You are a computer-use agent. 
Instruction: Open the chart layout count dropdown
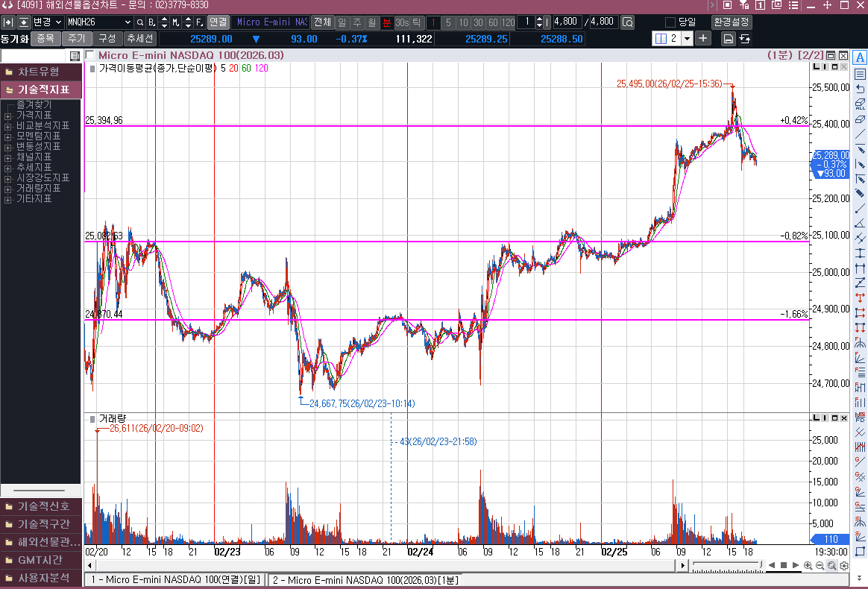coord(686,38)
